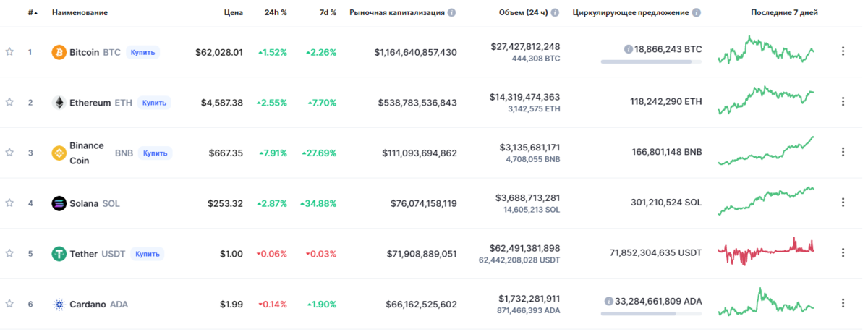This screenshot has width=868, height=332.
Task: Mark Solana with the watchlist star
Action: pyautogui.click(x=9, y=203)
